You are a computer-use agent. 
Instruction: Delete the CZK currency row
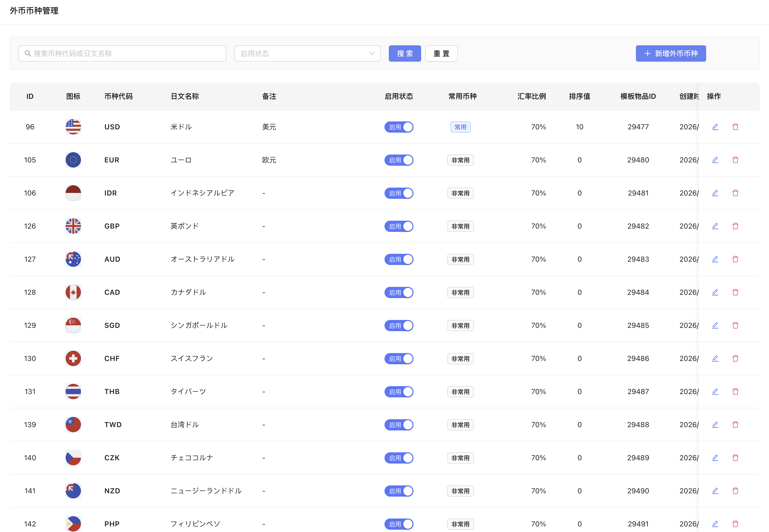(735, 457)
